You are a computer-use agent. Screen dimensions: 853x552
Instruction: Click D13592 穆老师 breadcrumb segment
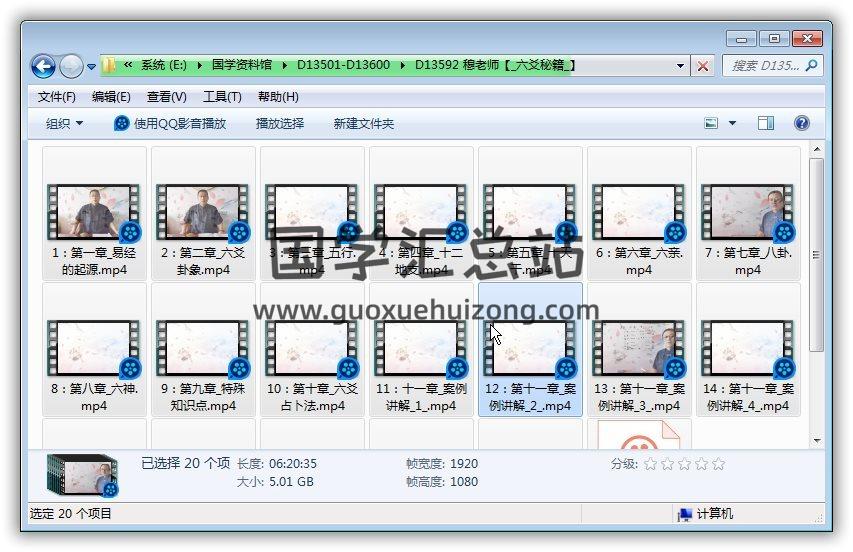pyautogui.click(x=495, y=66)
